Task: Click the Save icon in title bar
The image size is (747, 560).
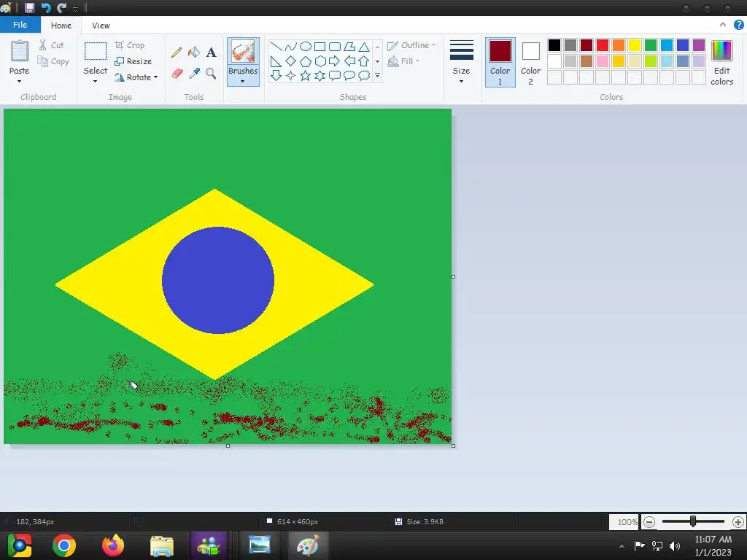Action: click(29, 7)
